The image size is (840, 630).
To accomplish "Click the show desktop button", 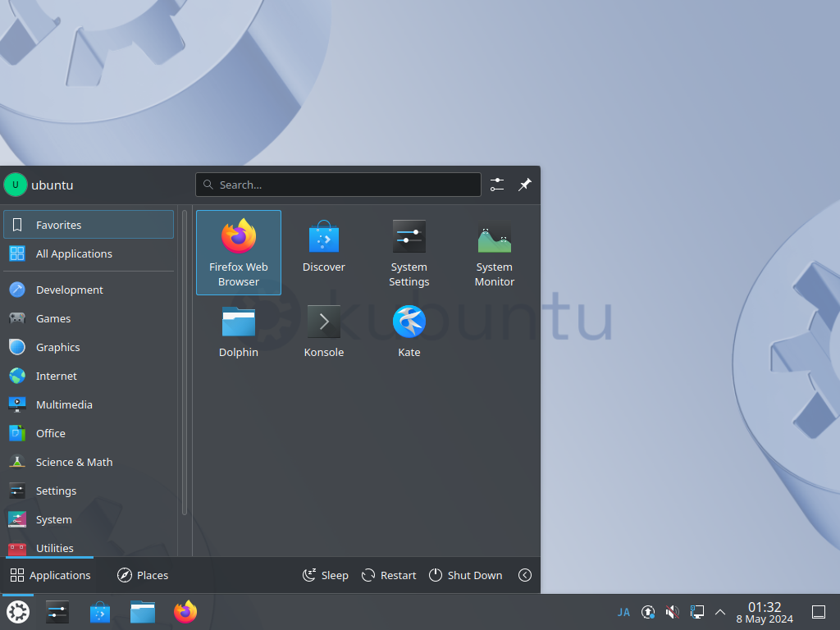I will pyautogui.click(x=819, y=612).
